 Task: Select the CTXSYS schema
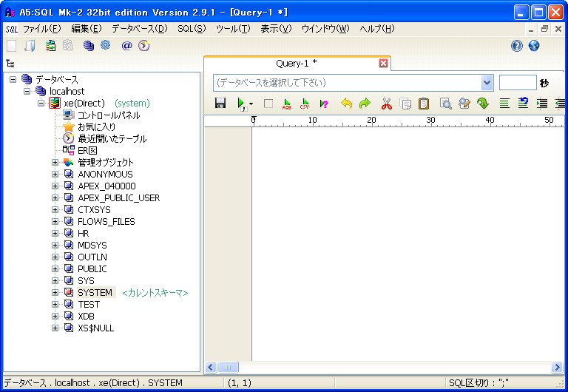[x=94, y=210]
